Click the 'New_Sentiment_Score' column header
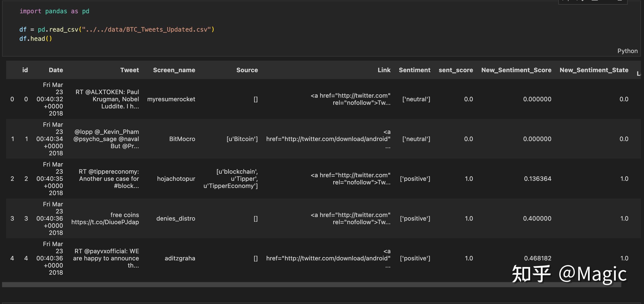The height and width of the screenshot is (304, 644). click(516, 70)
